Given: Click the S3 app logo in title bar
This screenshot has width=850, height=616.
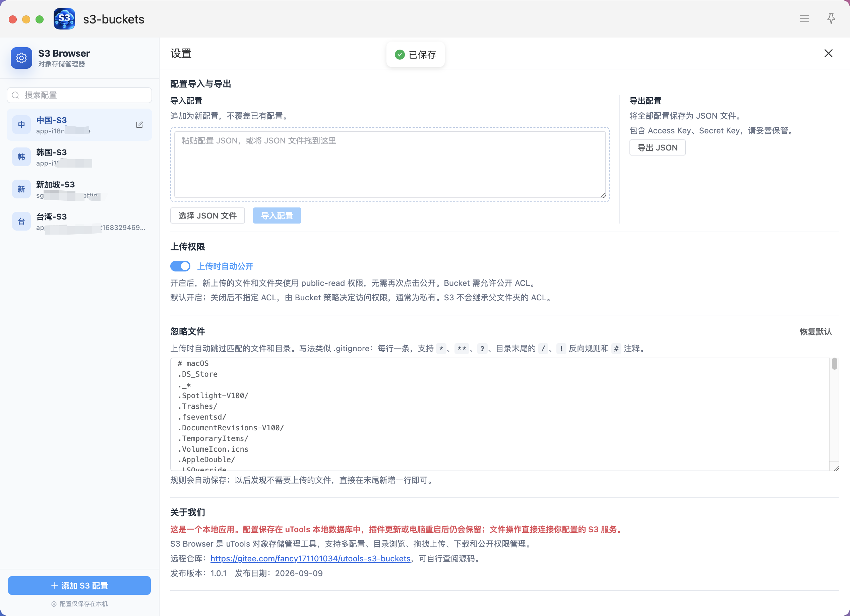Looking at the screenshot, I should (64, 19).
